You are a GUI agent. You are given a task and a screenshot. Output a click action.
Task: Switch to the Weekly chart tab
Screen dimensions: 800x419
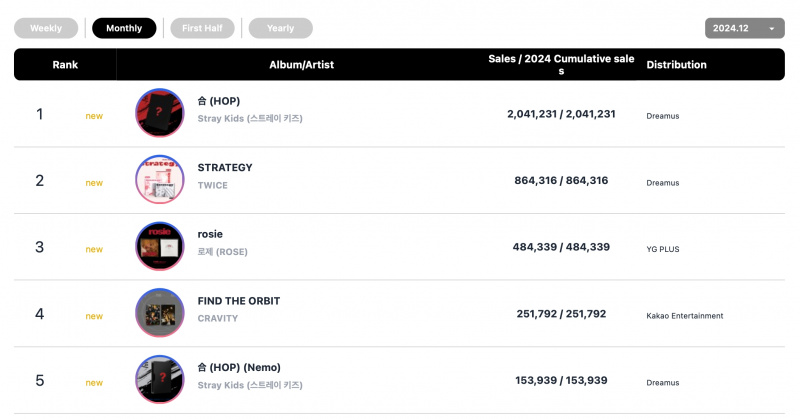tap(46, 28)
